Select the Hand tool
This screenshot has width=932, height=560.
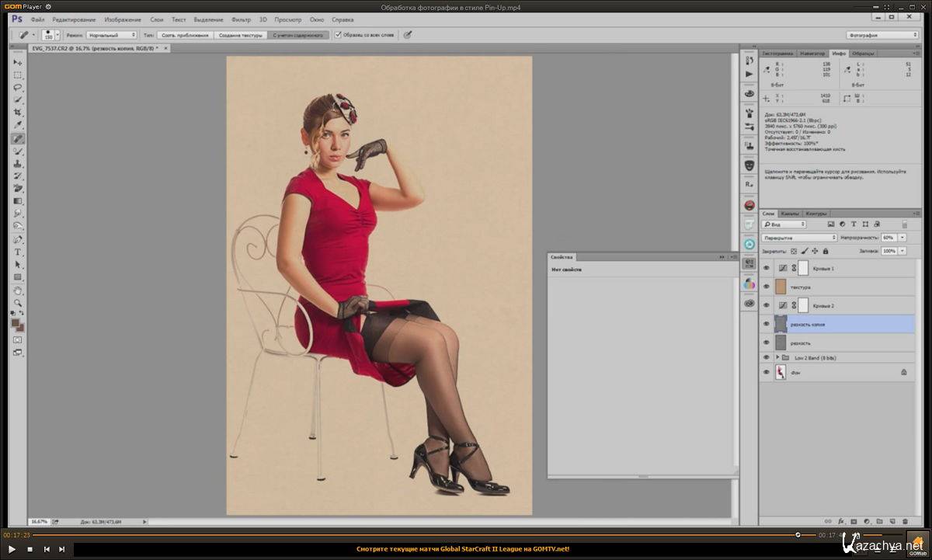(x=17, y=290)
